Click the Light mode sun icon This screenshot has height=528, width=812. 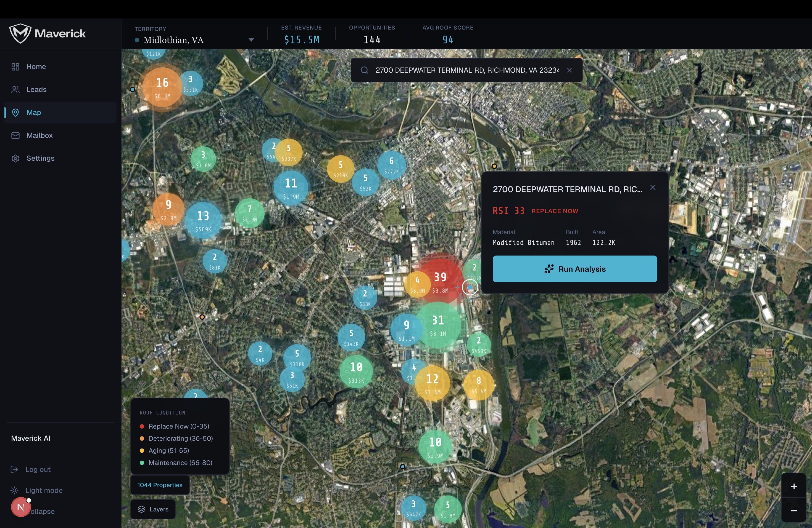point(14,490)
